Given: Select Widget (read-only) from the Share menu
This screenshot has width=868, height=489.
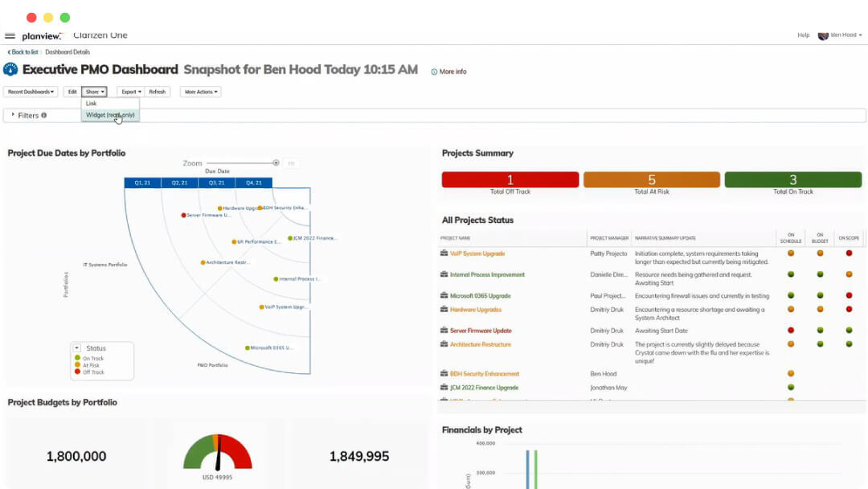Looking at the screenshot, I should tap(109, 114).
